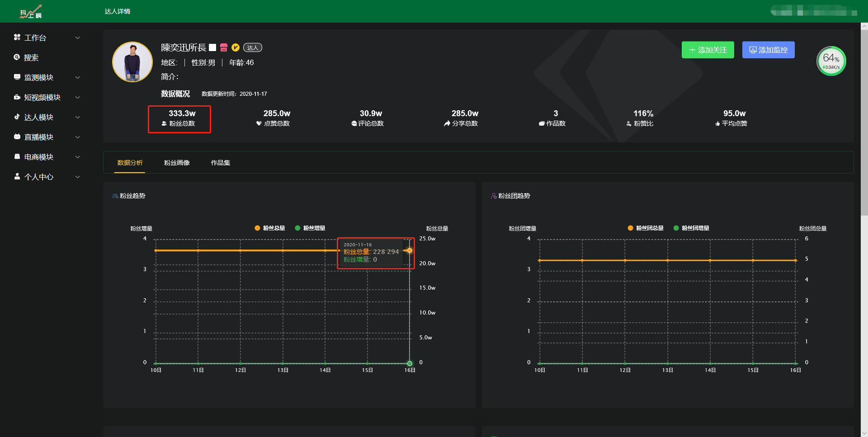Toggle the 粉丝团总量 legend series

646,228
